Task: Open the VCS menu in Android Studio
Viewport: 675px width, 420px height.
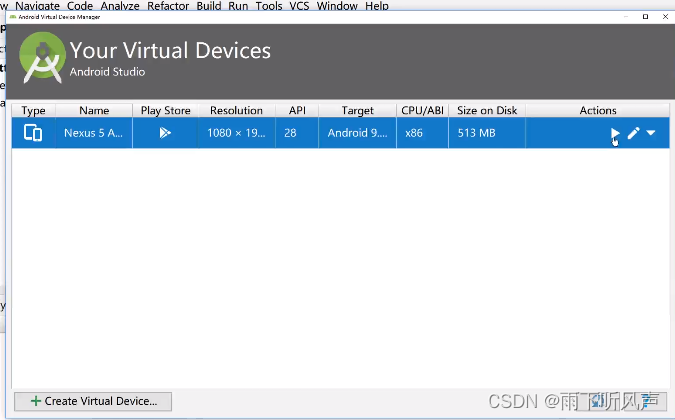Action: coord(299,6)
